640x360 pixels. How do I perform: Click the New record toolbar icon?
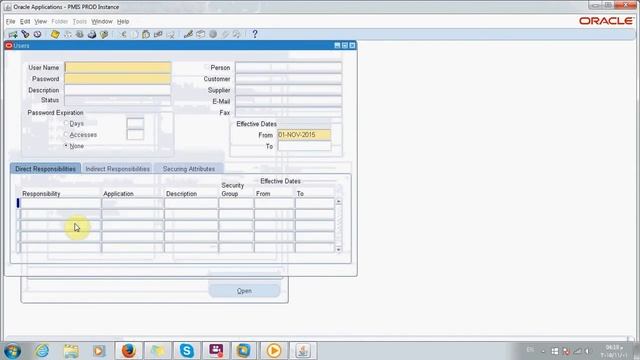13,34
